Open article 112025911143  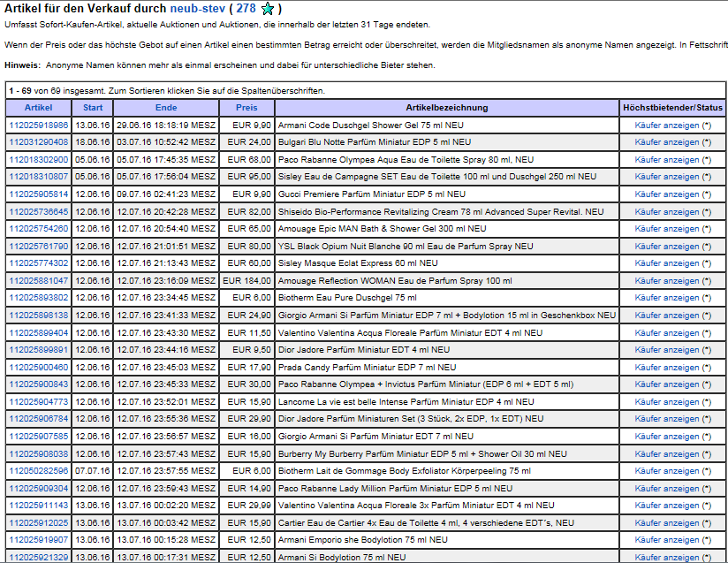[x=39, y=505]
